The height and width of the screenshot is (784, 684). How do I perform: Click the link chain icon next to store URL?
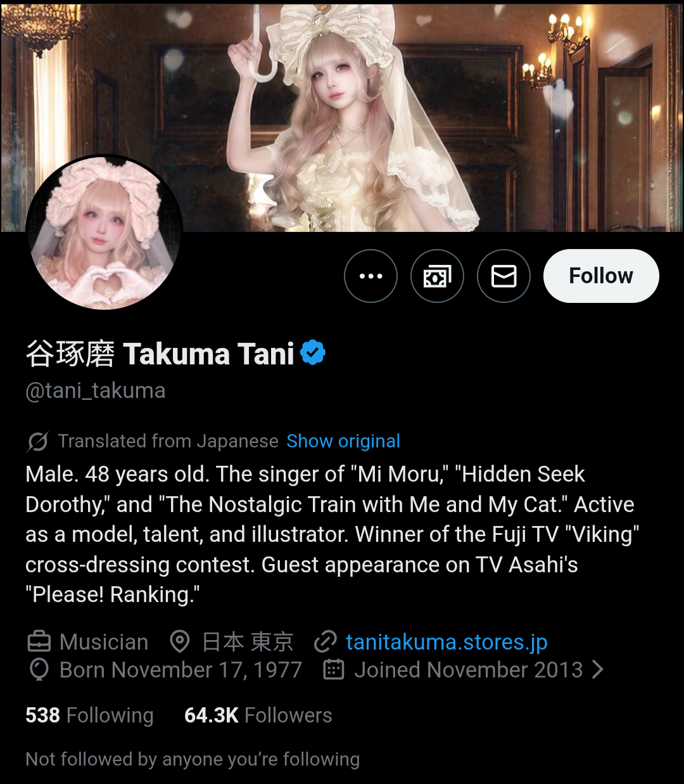[325, 642]
